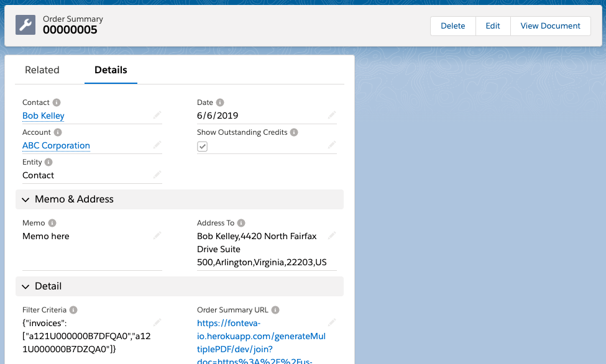Viewport: 606px width, 364px height.
Task: Edit the Date field using pencil icon
Action: (332, 115)
